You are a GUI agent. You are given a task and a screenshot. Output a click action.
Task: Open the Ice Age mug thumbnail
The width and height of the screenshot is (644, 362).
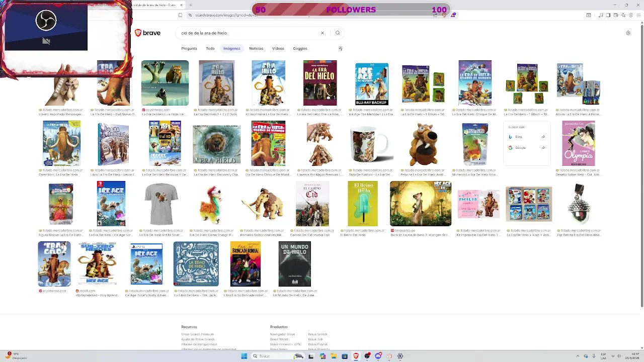[371, 145]
